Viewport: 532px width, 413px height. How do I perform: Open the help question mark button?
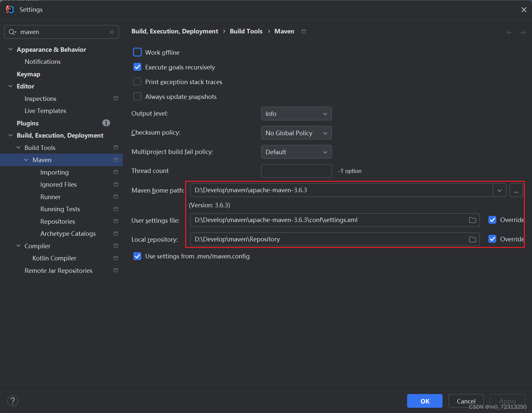[13, 401]
